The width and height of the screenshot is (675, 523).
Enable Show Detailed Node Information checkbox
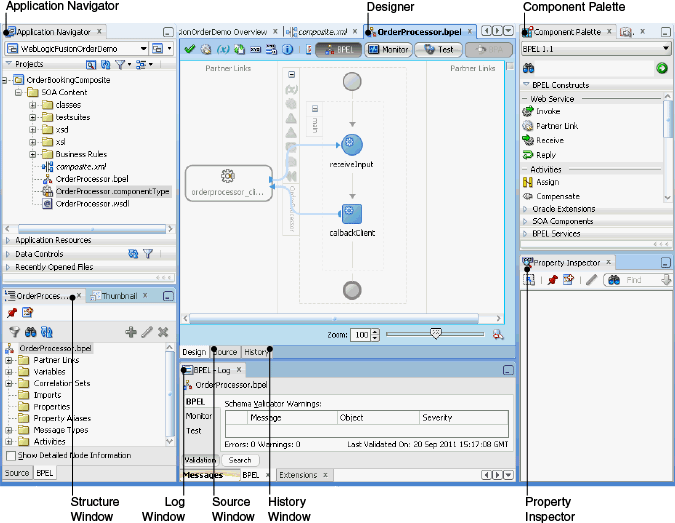coord(11,455)
